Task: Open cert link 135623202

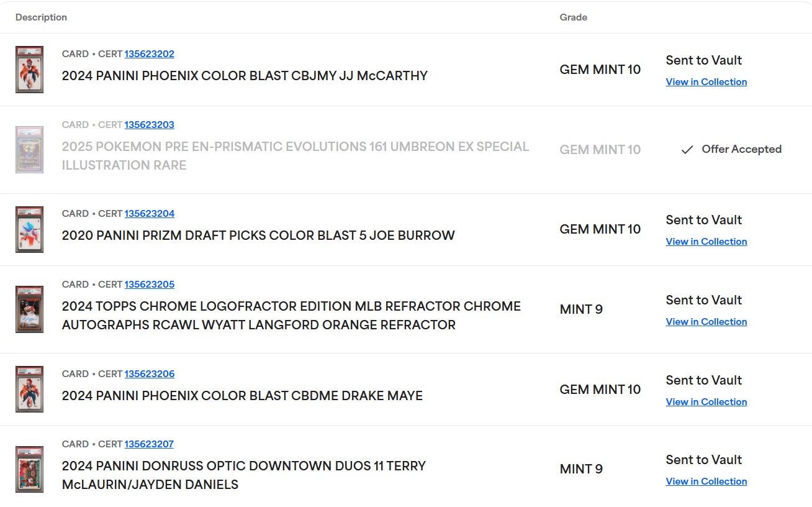Action: pyautogui.click(x=149, y=54)
